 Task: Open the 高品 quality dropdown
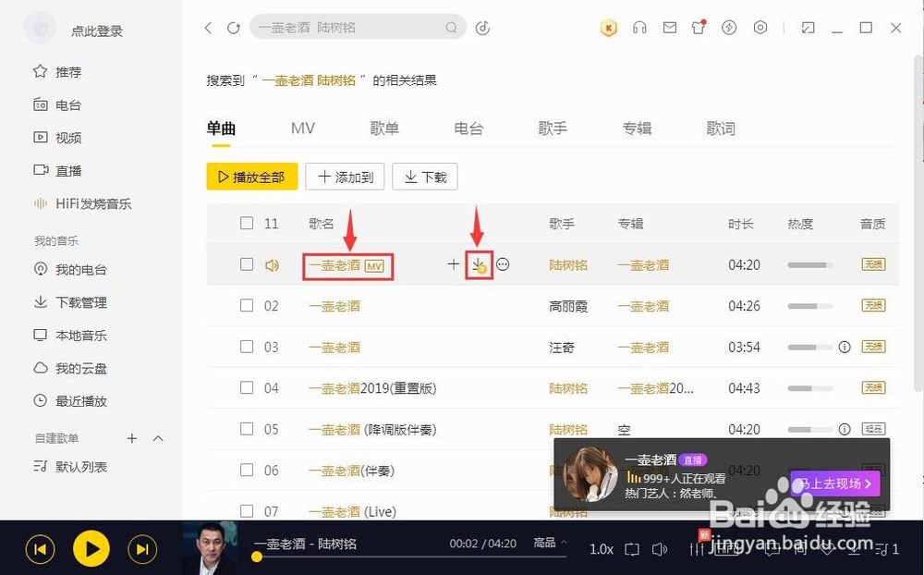[549, 543]
